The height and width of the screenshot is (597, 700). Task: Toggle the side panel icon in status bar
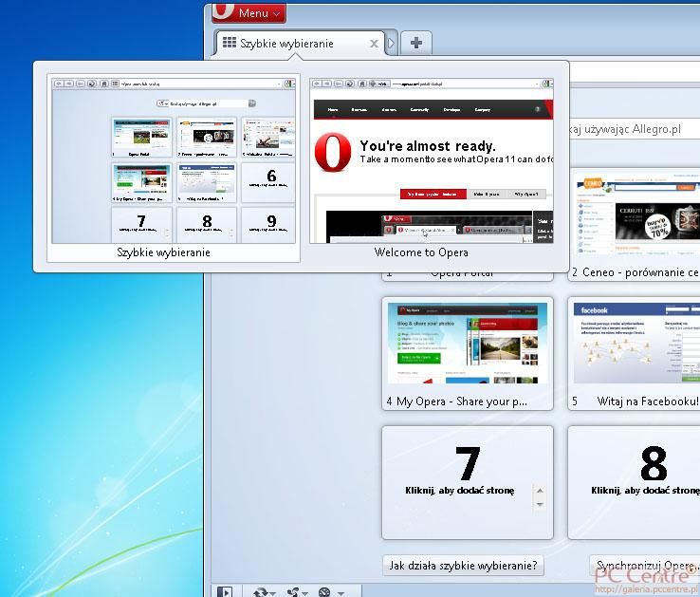click(225, 591)
